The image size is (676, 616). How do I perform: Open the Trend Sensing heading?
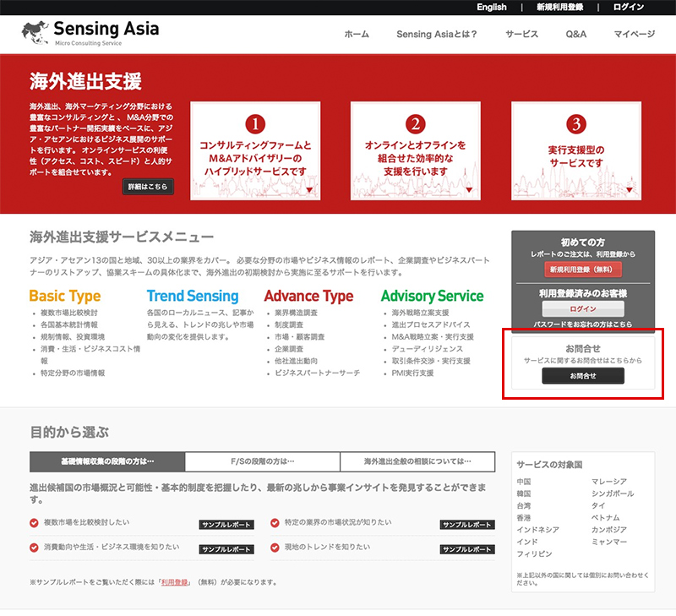(193, 296)
